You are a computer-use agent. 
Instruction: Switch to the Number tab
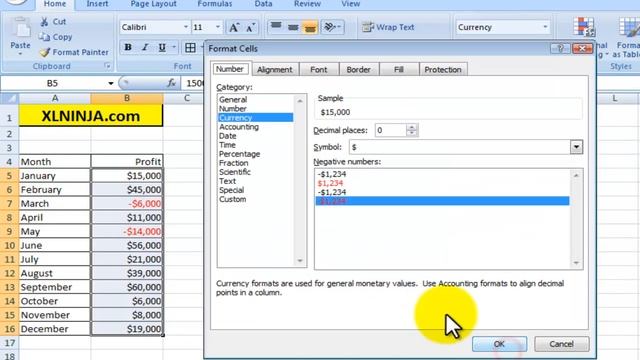[230, 69]
